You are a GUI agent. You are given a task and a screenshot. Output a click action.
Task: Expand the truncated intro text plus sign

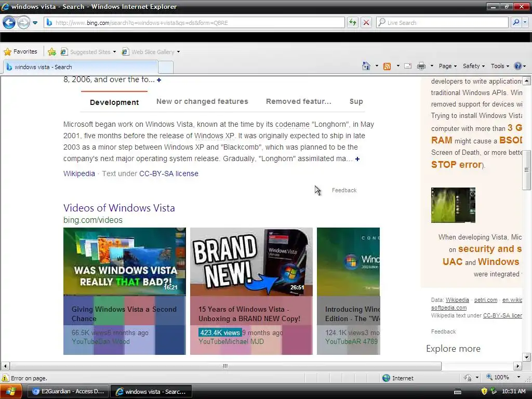point(159,80)
